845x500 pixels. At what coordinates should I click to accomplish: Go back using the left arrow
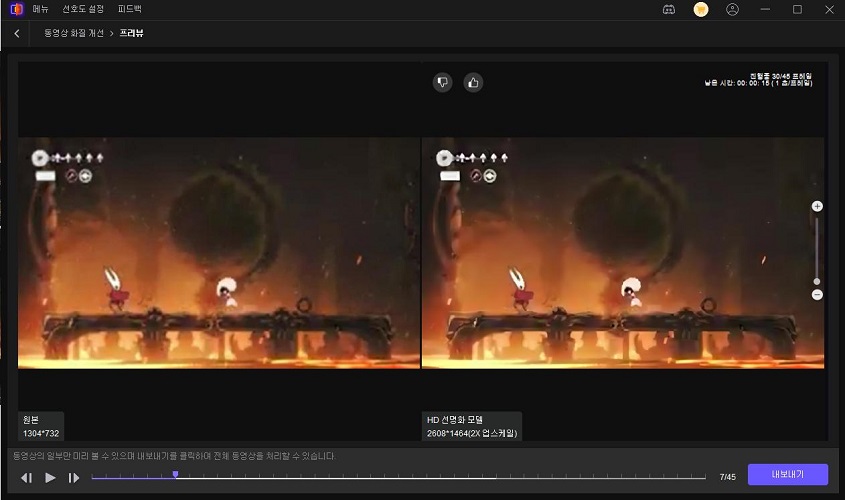click(x=17, y=33)
